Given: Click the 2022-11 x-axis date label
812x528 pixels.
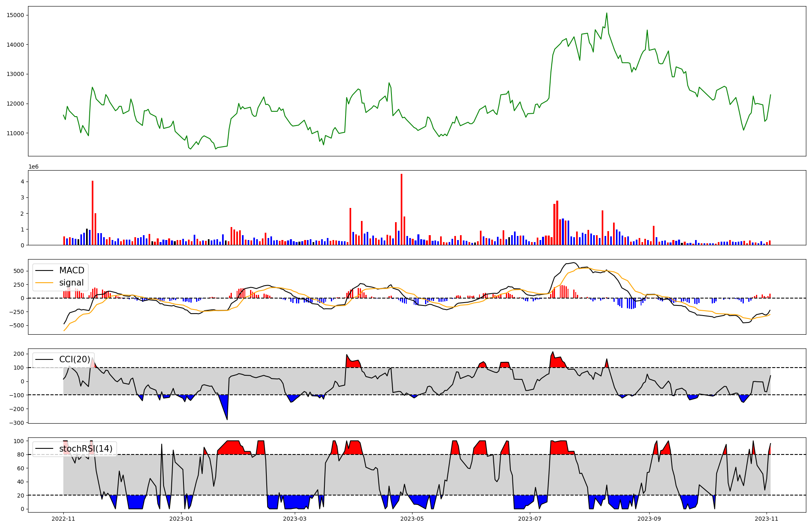Looking at the screenshot, I should tap(64, 519).
